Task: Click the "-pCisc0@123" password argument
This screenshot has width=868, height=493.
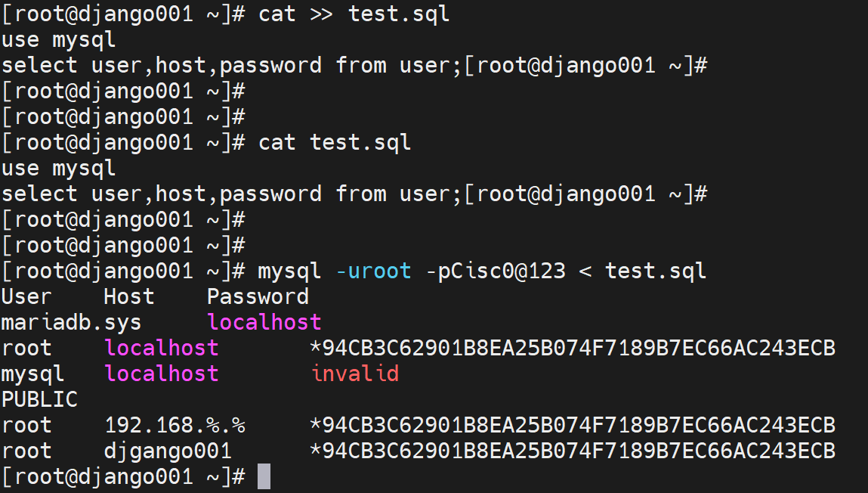Action: point(496,271)
